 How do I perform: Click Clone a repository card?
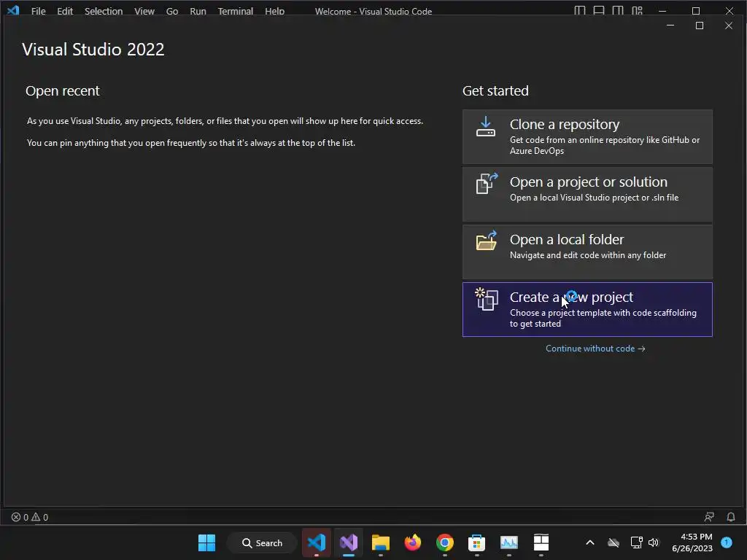[587, 136]
